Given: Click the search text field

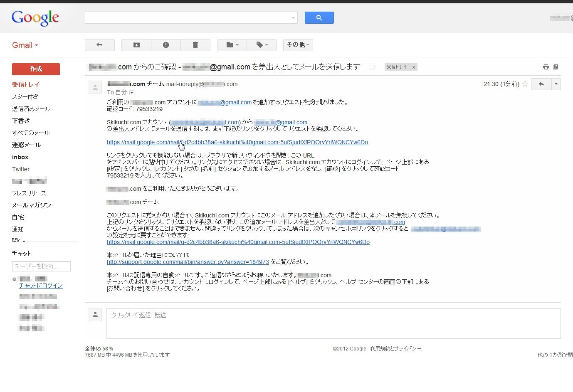Looking at the screenshot, I should tap(187, 17).
